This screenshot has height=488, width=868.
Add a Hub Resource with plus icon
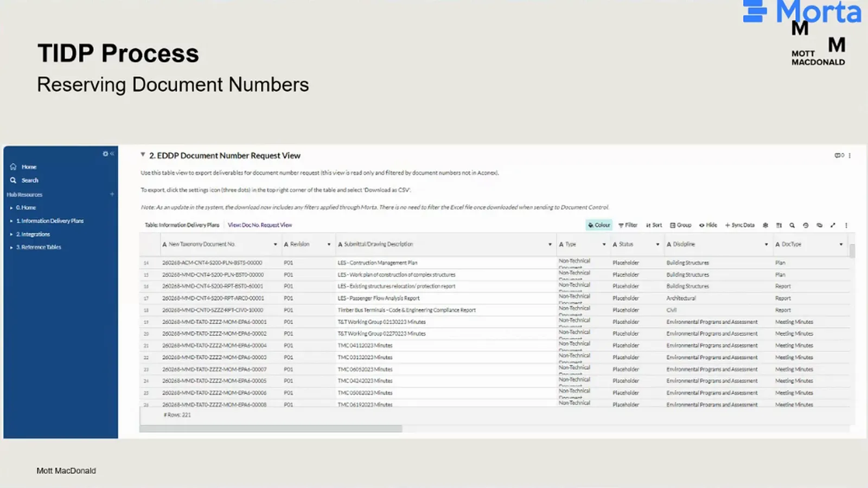(x=112, y=194)
